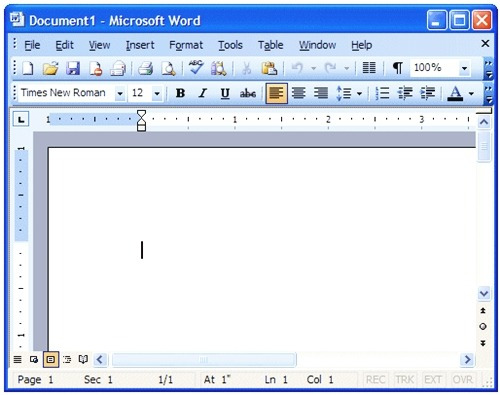Viewport: 500px width, 395px height.
Task: Open the Times New Roman font dropdown
Action: [x=120, y=94]
